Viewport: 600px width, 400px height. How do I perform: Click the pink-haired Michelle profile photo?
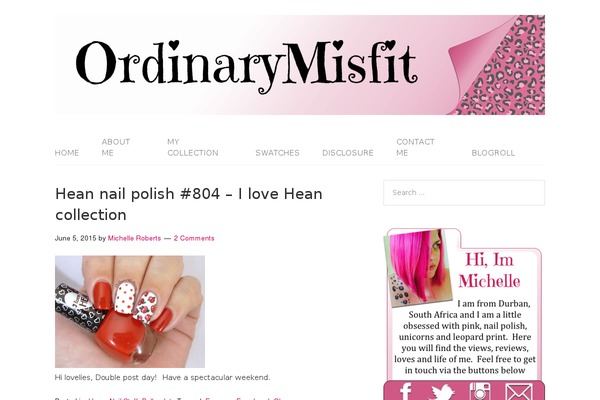pos(418,268)
